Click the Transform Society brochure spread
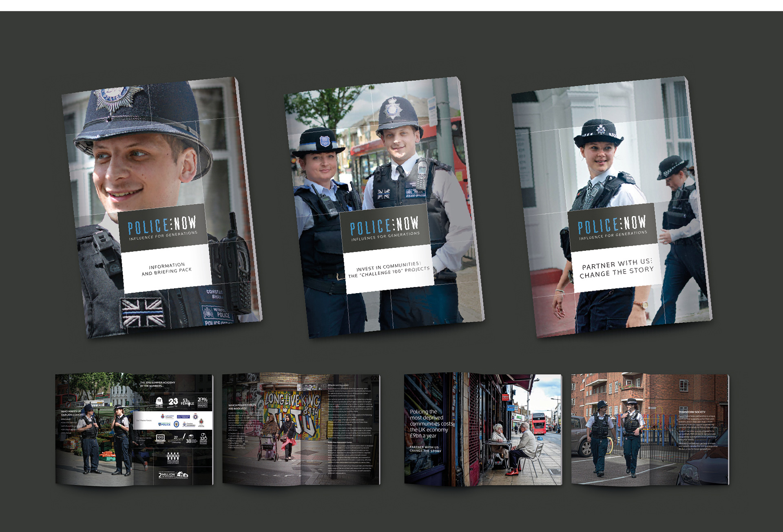 click(650, 429)
